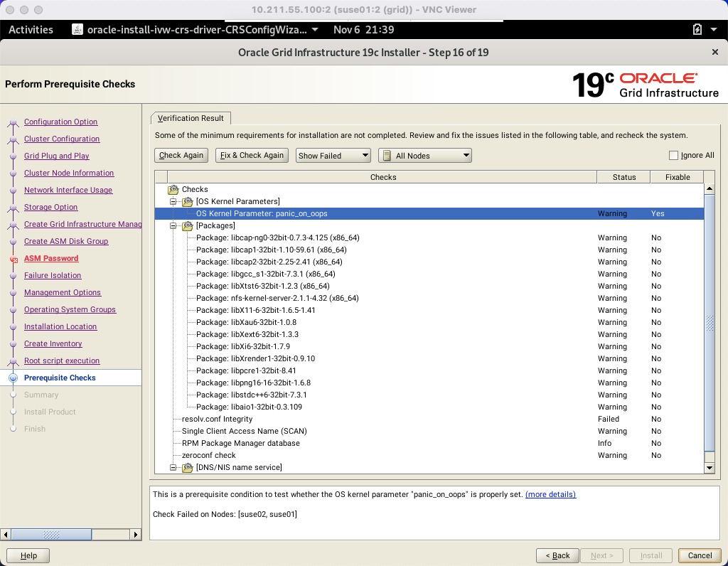Go to Configuration Option step
Viewport: 728px width, 566px height.
click(x=61, y=122)
